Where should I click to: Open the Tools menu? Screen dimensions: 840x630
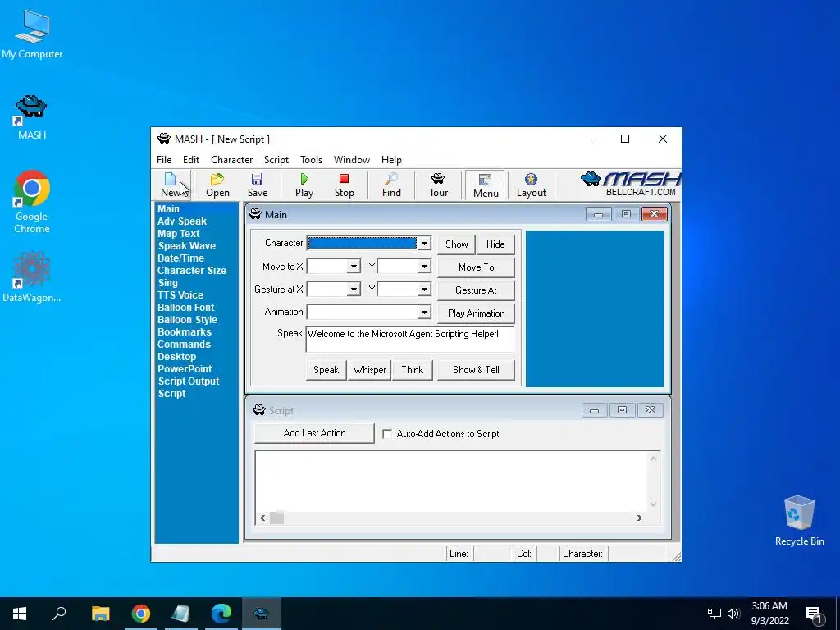pos(311,160)
